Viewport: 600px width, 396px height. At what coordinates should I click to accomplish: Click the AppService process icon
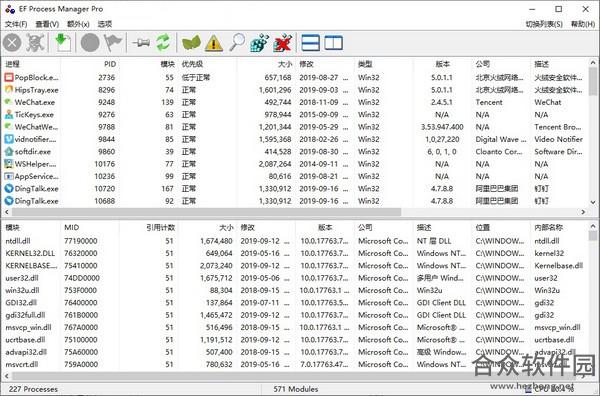click(9, 176)
